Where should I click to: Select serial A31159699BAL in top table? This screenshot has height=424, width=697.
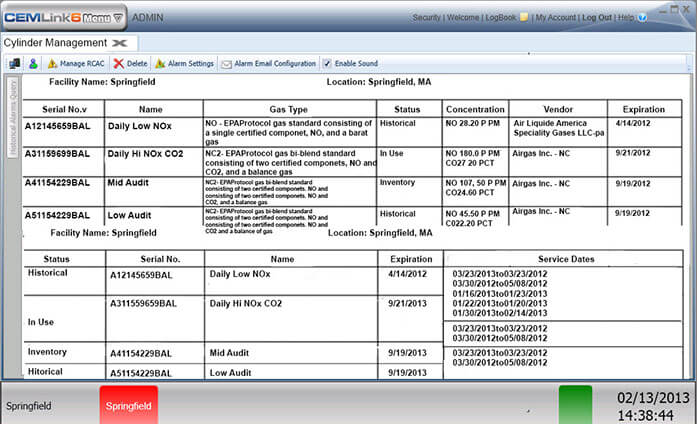coord(57,154)
